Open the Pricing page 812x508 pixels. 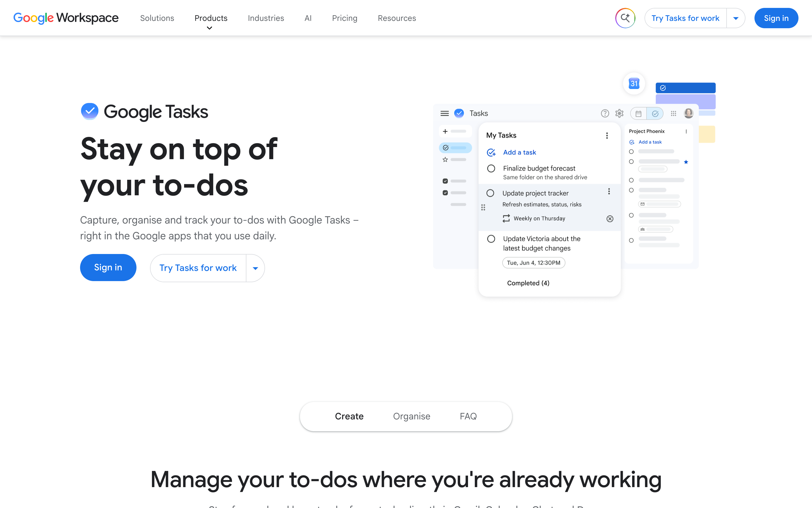click(345, 18)
